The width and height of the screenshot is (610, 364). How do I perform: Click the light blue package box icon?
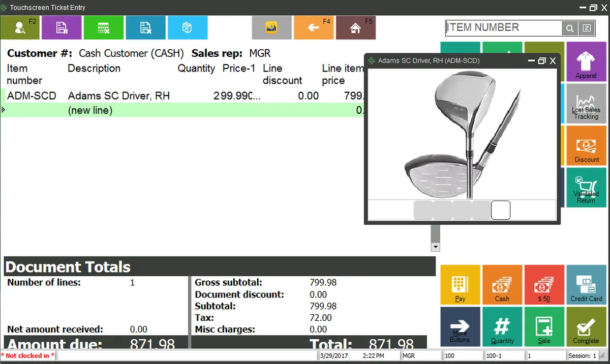click(187, 28)
